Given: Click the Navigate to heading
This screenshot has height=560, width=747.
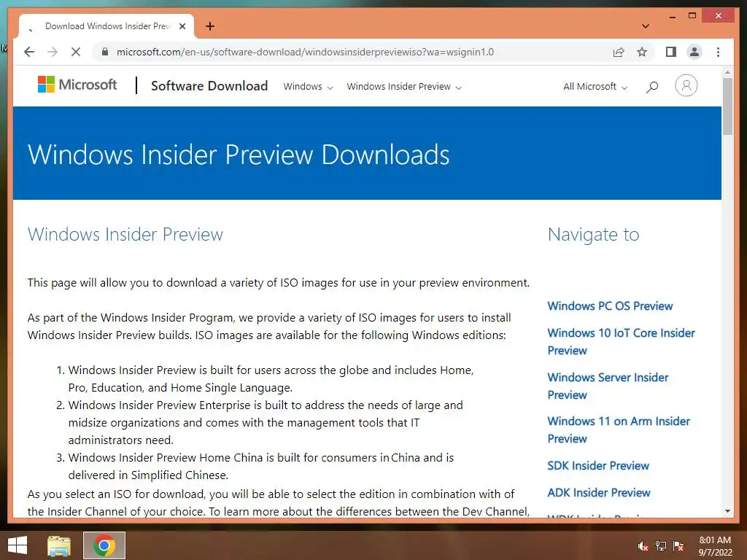Looking at the screenshot, I should coord(593,234).
